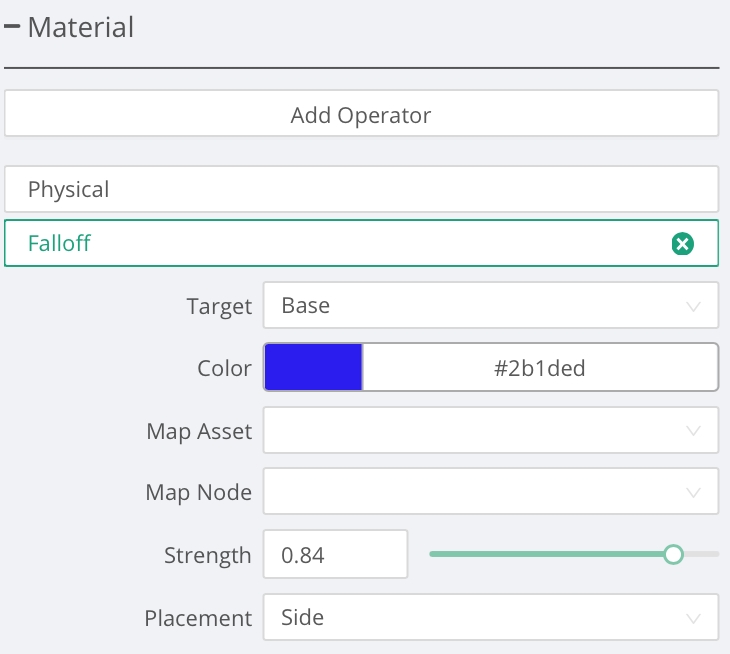Open the Placement dropdown showing Side
Image resolution: width=730 pixels, height=654 pixels.
click(490, 618)
